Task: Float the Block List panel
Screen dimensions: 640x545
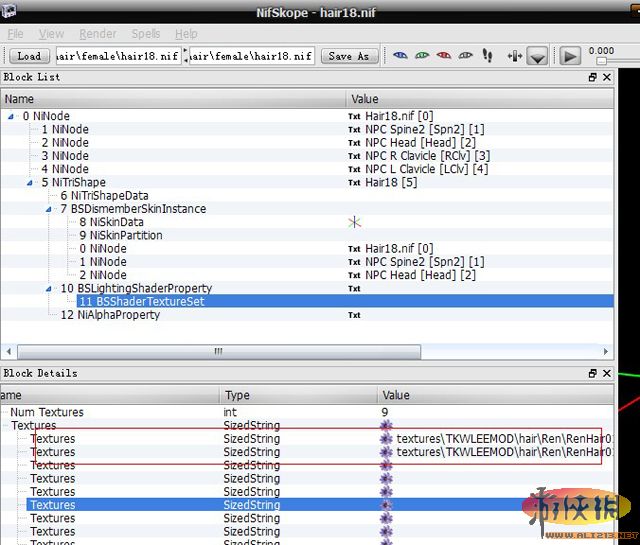Action: tap(592, 77)
